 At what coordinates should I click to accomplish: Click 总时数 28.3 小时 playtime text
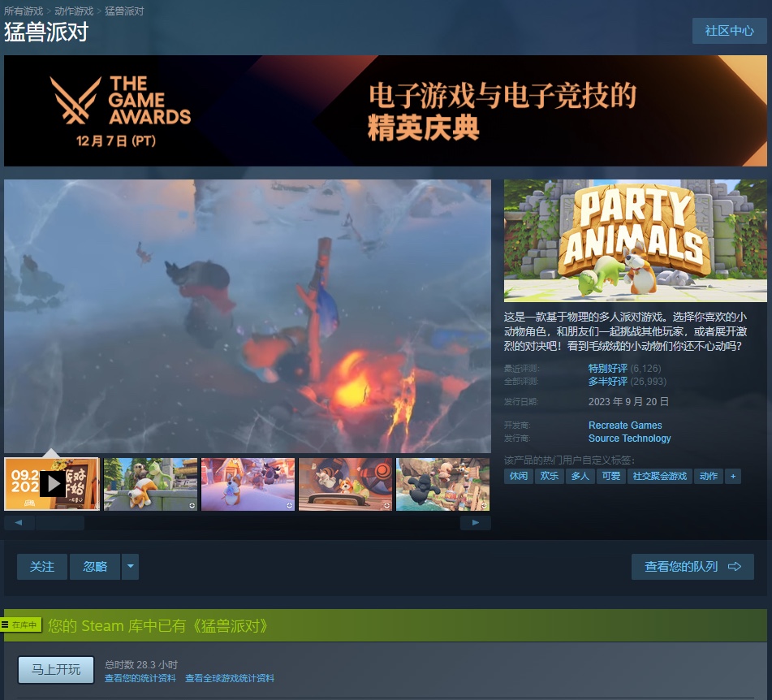140,665
